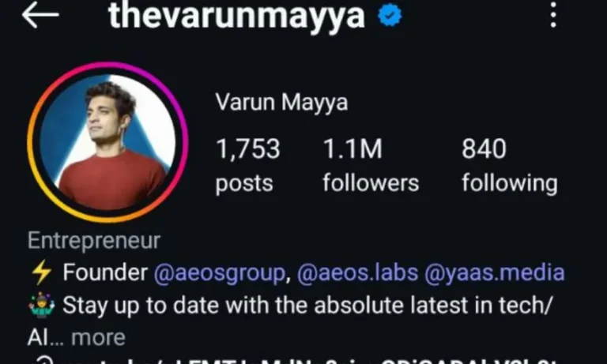Open the partially visible profile URL link

click(x=310, y=362)
